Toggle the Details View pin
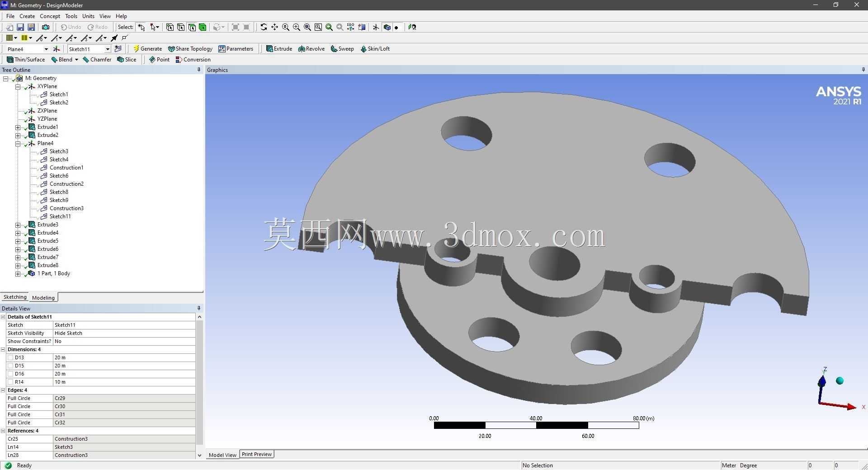The image size is (868, 470). pyautogui.click(x=199, y=308)
